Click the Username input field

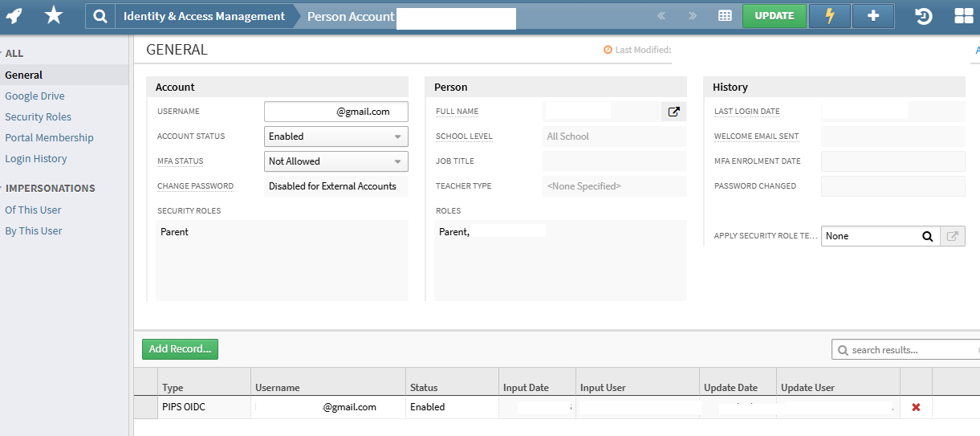point(336,112)
